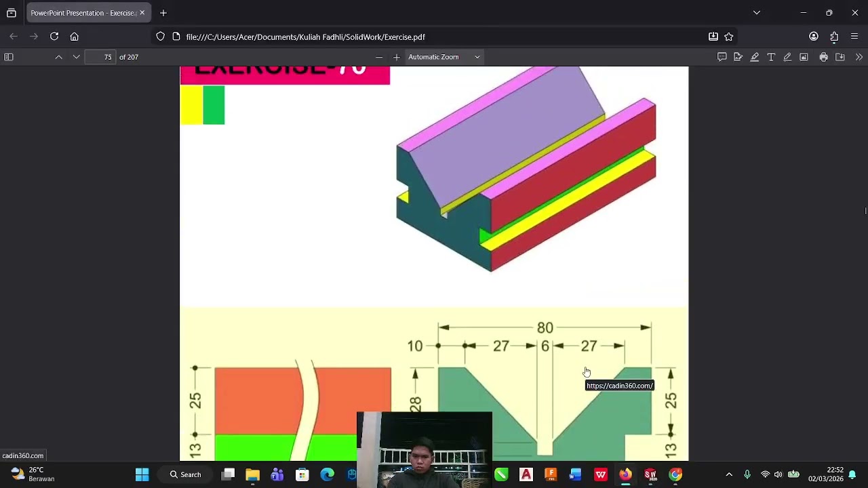The height and width of the screenshot is (488, 868).
Task: Click the green color square on the slide
Action: (x=214, y=105)
